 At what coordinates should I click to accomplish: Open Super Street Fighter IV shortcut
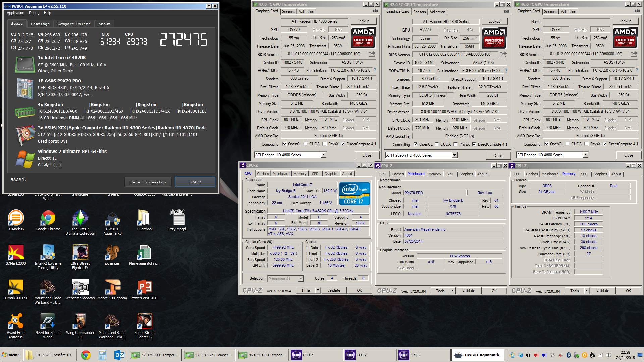145,326
